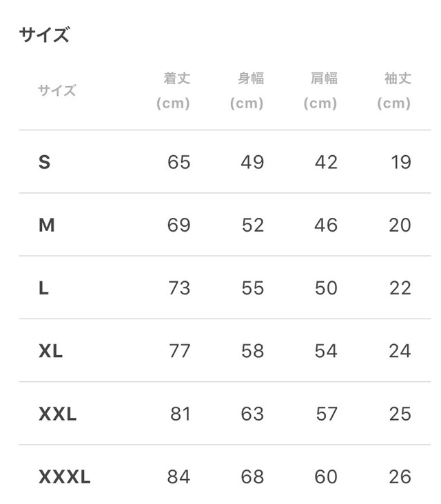
Task: Click the 肩幅 (cm) column header
Action: click(x=320, y=90)
